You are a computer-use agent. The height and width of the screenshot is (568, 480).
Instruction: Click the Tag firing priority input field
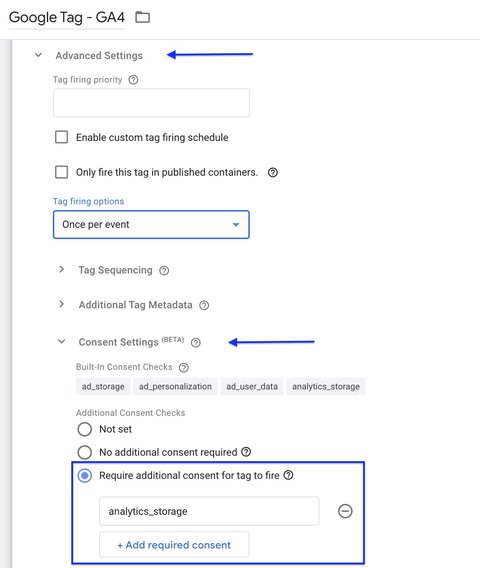(151, 103)
